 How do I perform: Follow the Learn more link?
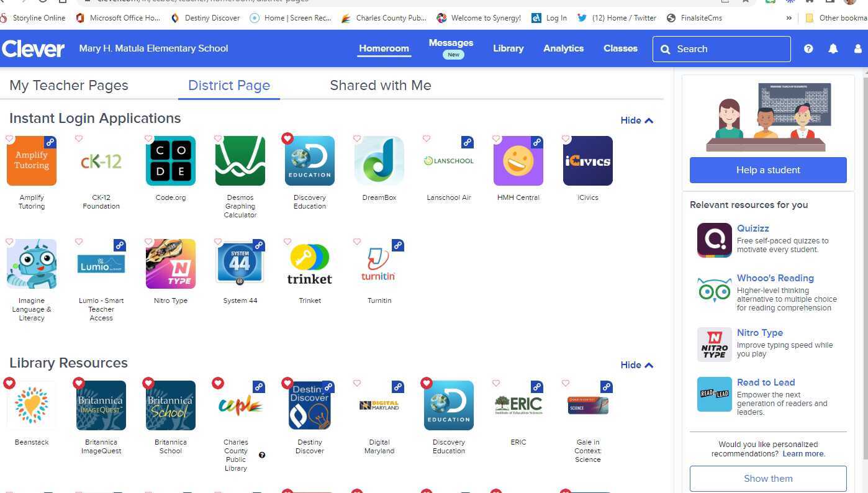click(x=804, y=454)
